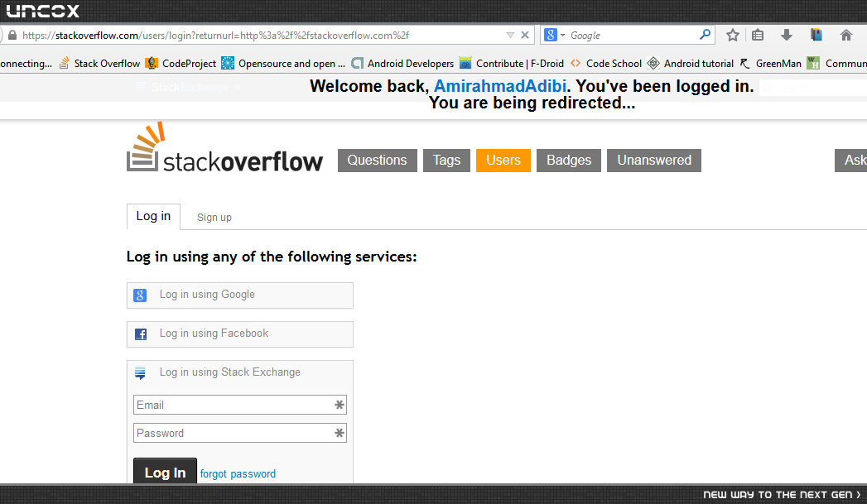Open the Users nav button
Image resolution: width=867 pixels, height=504 pixels.
click(503, 161)
